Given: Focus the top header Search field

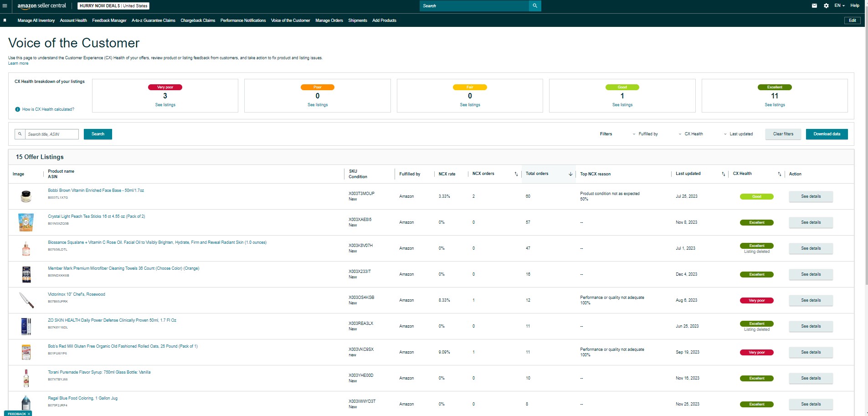Looking at the screenshot, I should (x=474, y=6).
